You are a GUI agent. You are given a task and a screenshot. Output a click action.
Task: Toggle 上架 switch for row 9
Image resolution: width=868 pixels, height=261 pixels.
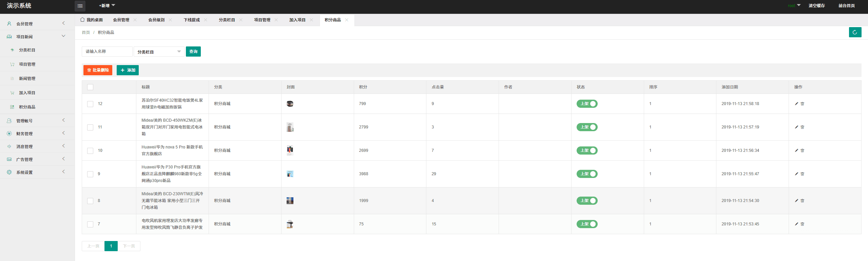coord(587,174)
